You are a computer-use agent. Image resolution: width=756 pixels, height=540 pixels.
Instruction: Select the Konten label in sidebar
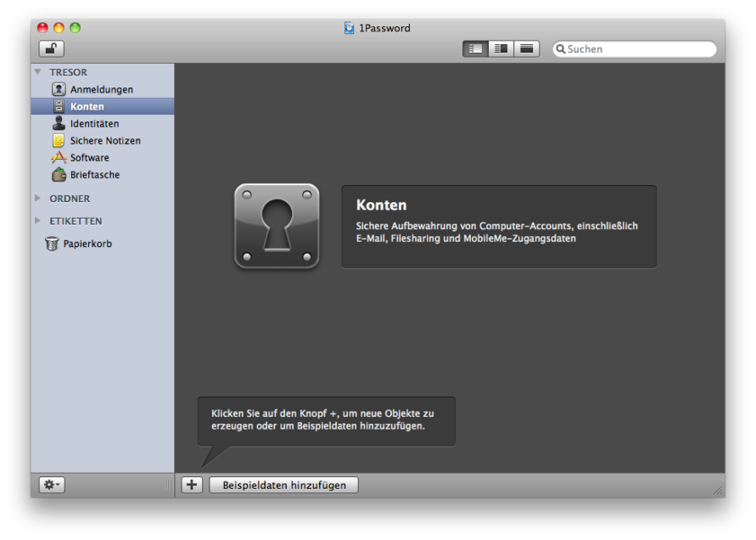click(87, 106)
